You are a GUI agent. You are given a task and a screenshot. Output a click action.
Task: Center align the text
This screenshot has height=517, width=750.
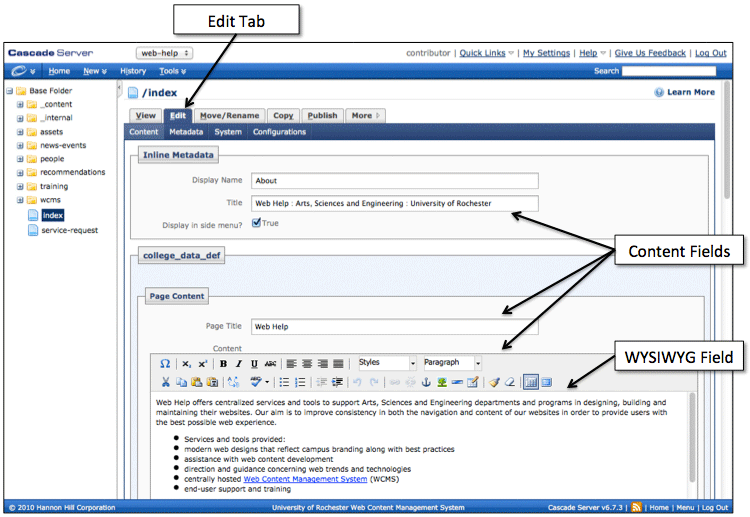click(x=307, y=364)
